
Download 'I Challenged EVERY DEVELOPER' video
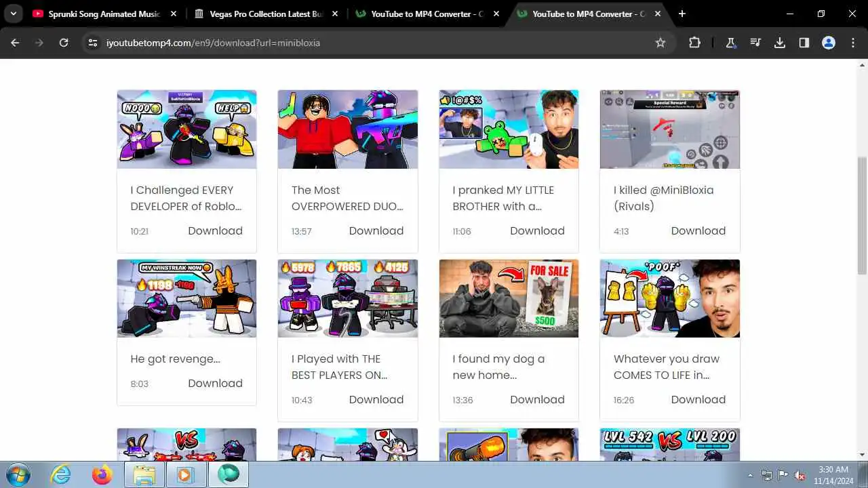pyautogui.click(x=215, y=230)
